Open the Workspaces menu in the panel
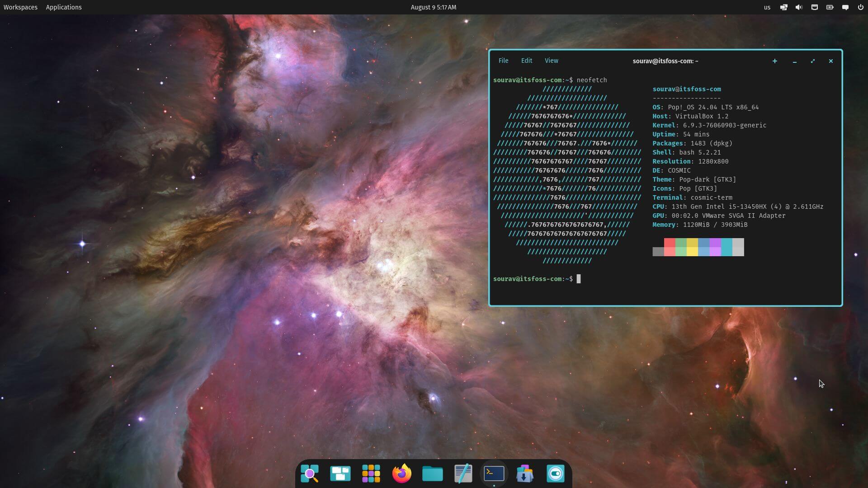The height and width of the screenshot is (488, 868). (21, 7)
